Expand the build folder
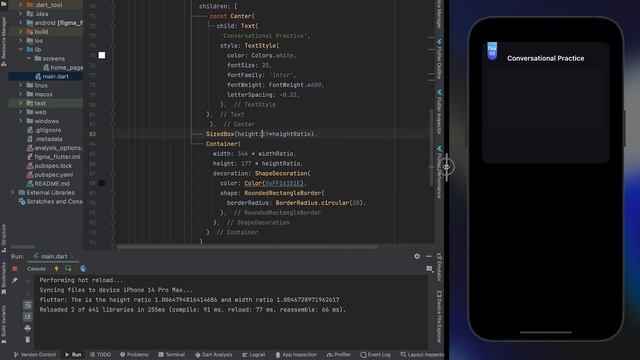The height and width of the screenshot is (360, 640). [x=20, y=31]
